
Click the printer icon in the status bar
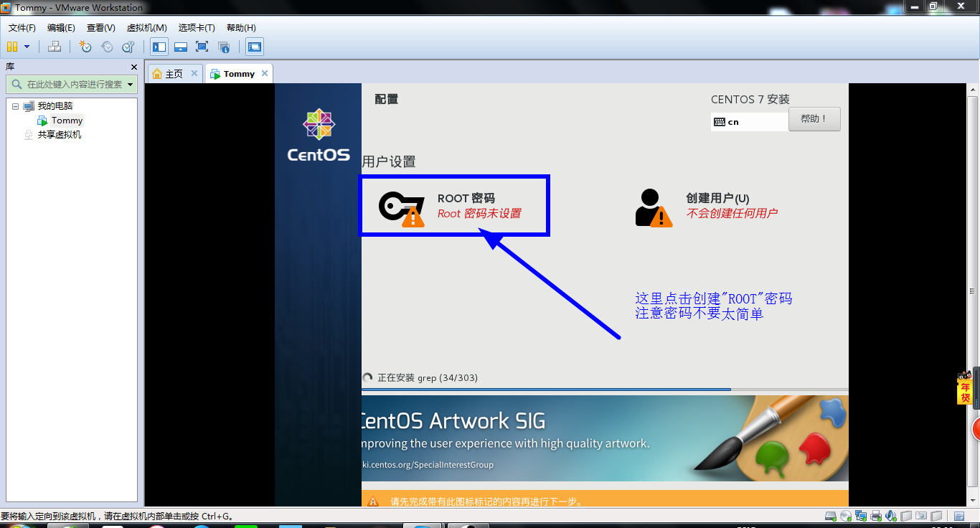point(876,516)
